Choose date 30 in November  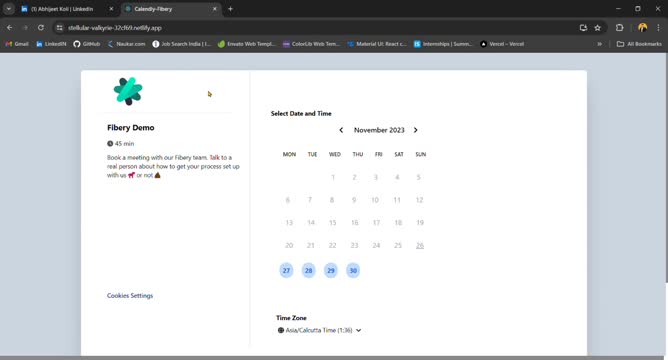click(353, 270)
